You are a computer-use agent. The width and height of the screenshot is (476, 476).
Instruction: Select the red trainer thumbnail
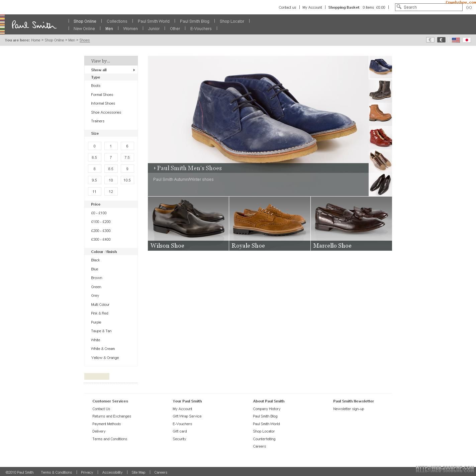[x=380, y=137]
